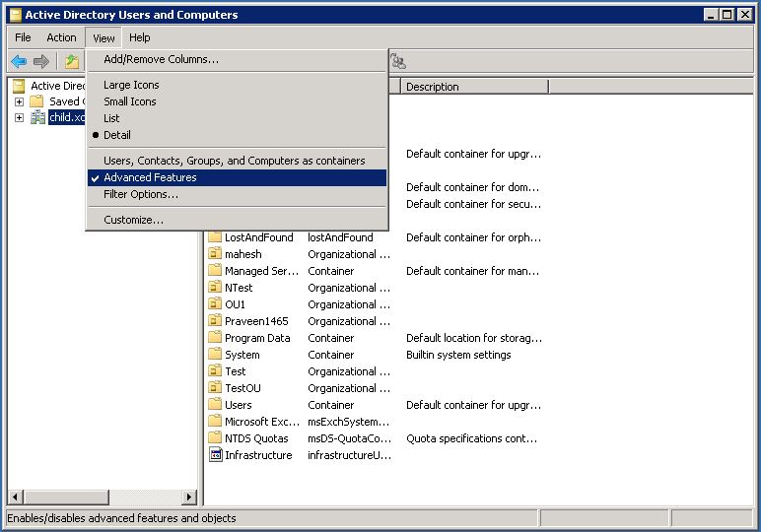The width and height of the screenshot is (761, 532).
Task: Select the Detail view radio option
Action: 116,135
